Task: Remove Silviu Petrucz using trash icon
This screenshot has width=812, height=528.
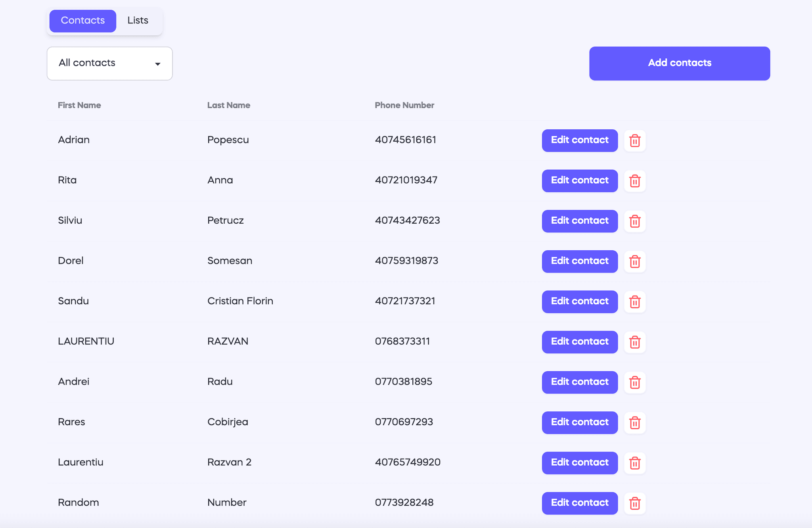Action: [x=635, y=221]
